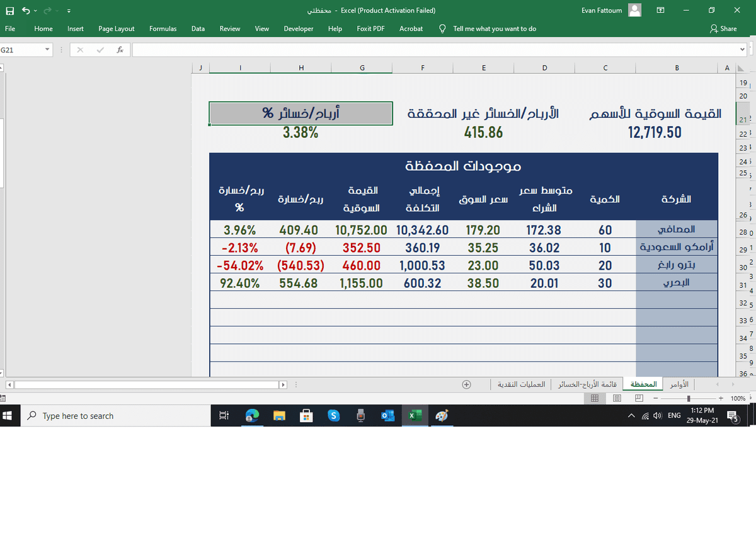
Task: Show hidden system tray icons chevron
Action: click(x=631, y=416)
